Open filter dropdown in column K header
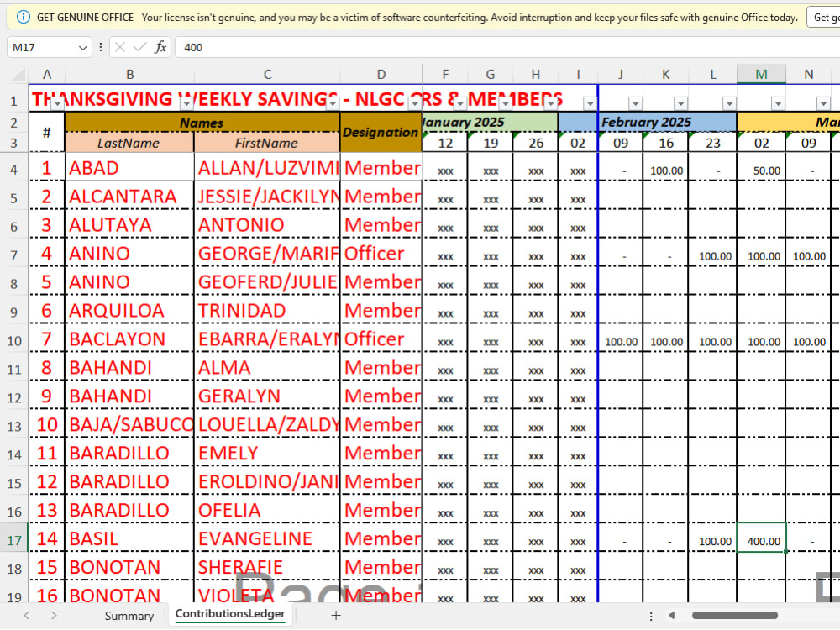840x630 pixels. point(681,102)
